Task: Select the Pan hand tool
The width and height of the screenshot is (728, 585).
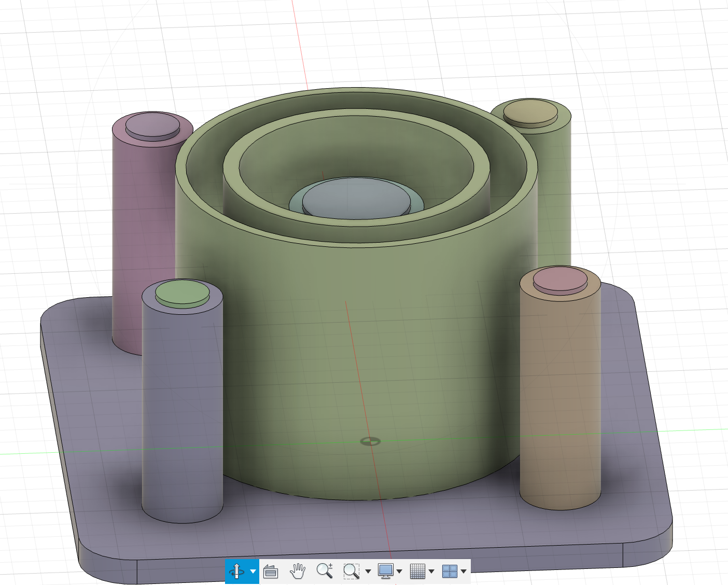Action: click(x=298, y=571)
